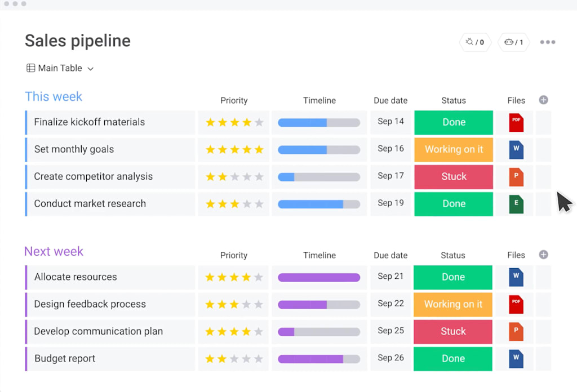Open PDF file for Design feedback process

tap(516, 305)
